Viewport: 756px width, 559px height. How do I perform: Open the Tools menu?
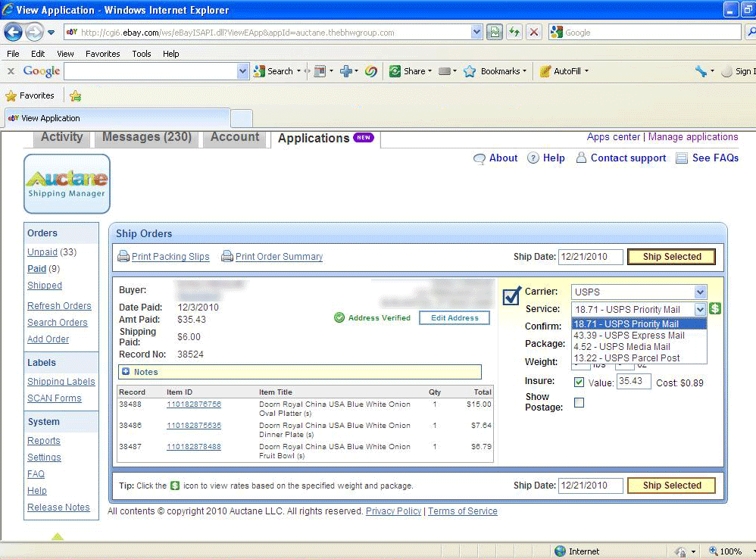pos(142,54)
